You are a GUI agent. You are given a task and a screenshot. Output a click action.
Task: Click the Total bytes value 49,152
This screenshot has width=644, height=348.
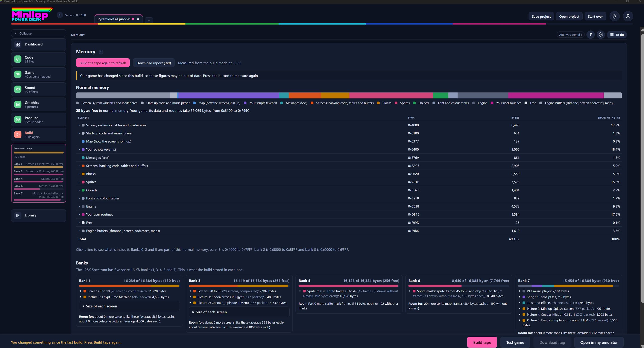(514, 239)
